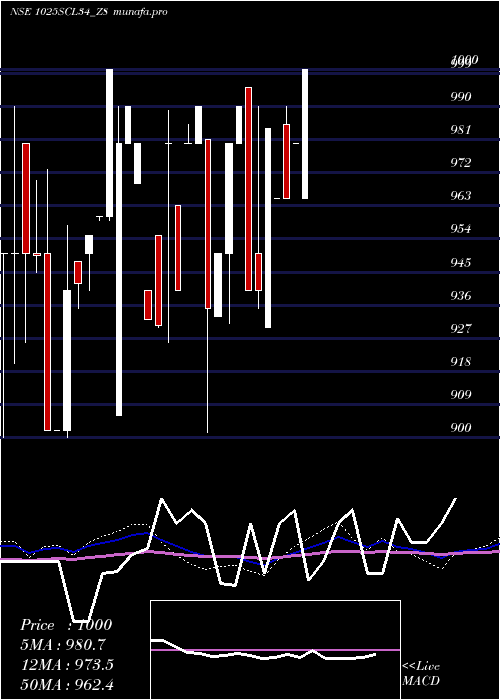Click the MACD inset chart panel
The height and width of the screenshot is (700, 500).
point(275,650)
